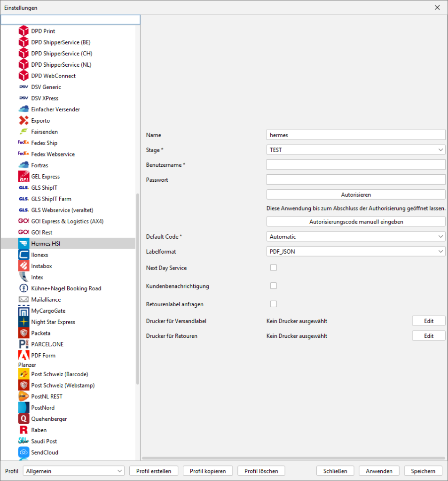Viewport: 448px width, 481px height.
Task: Click the Instabox carrier icon
Action: coord(24,266)
